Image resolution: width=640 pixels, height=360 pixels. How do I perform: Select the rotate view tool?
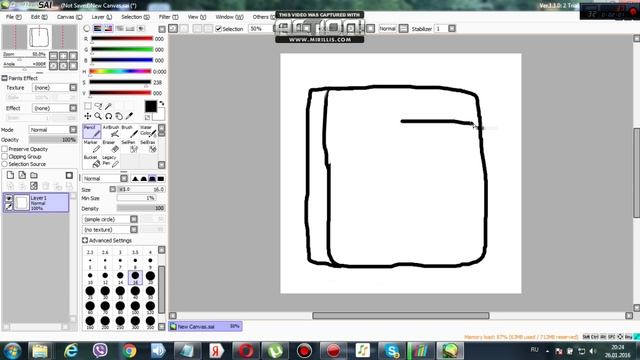[109, 116]
